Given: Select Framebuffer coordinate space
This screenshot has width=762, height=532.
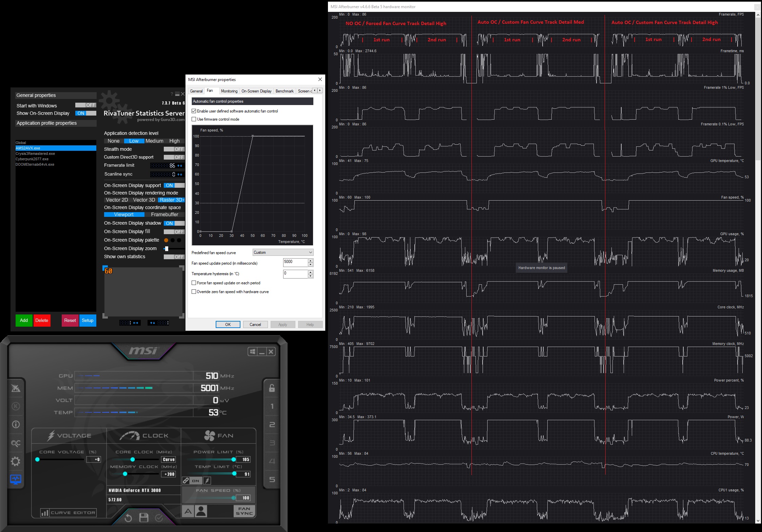Looking at the screenshot, I should click(164, 214).
